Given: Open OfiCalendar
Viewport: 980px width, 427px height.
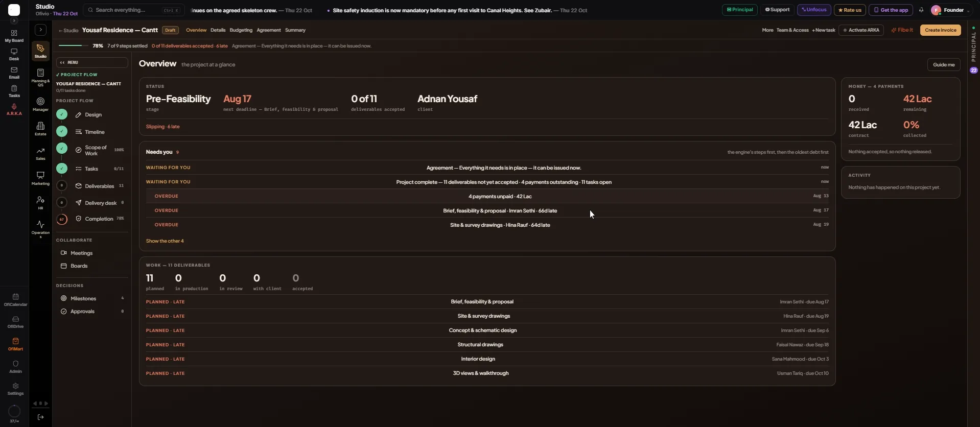Looking at the screenshot, I should pyautogui.click(x=15, y=300).
